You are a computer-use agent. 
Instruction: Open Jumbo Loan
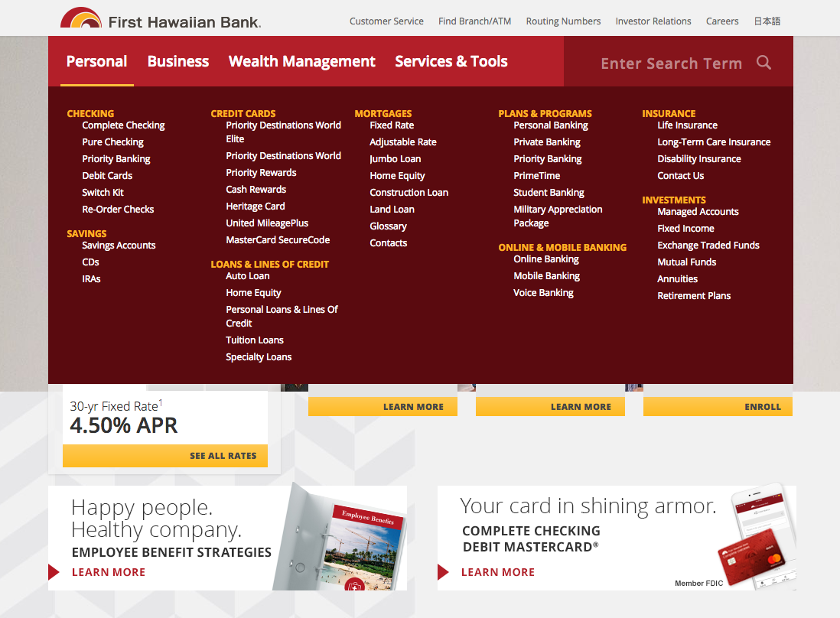(395, 159)
